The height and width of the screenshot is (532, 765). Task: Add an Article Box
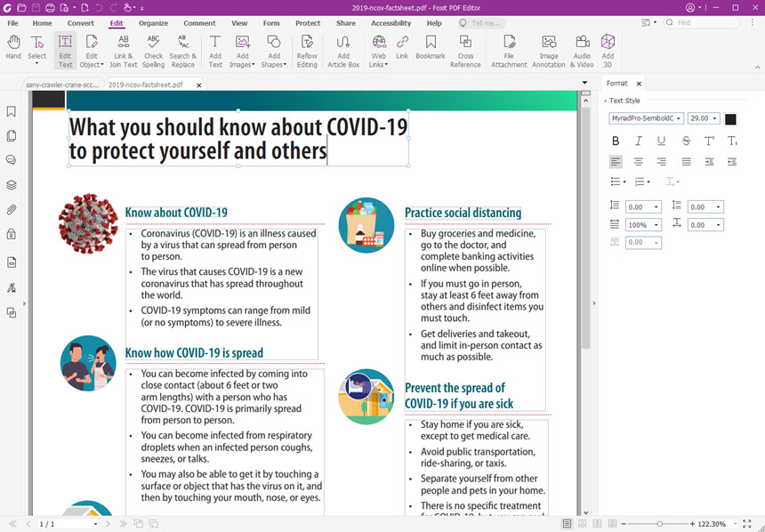(343, 51)
